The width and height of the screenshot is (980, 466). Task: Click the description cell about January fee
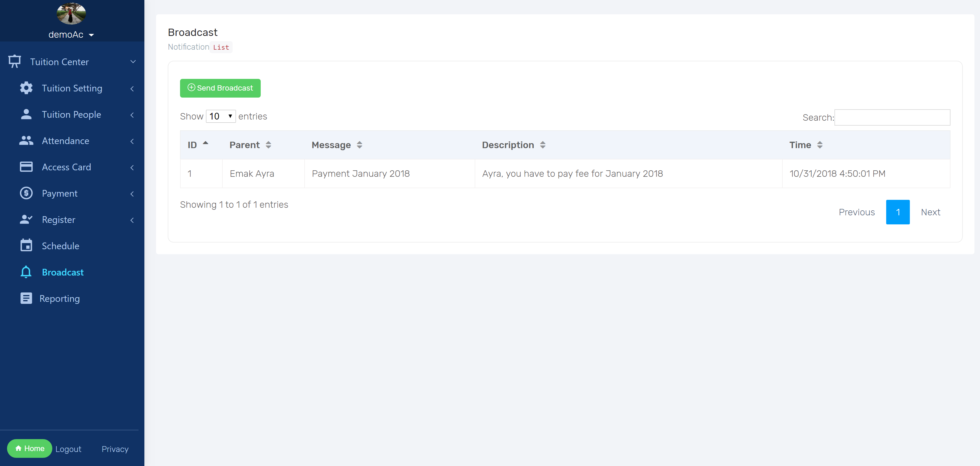click(628, 174)
